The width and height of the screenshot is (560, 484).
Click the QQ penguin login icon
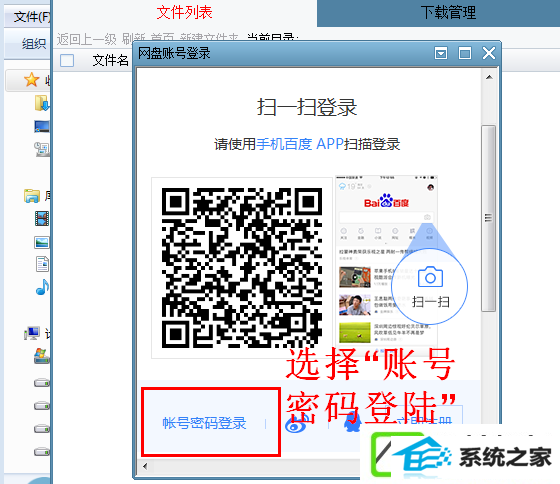pos(352,421)
